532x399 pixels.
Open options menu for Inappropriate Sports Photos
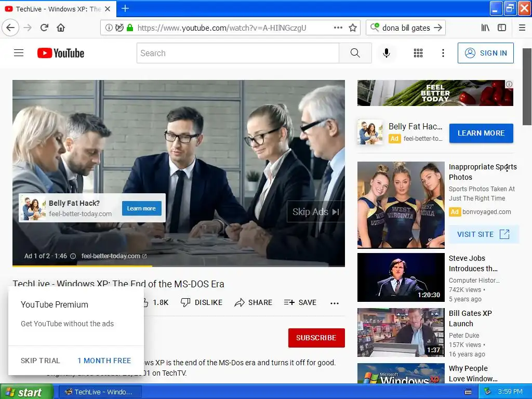click(x=507, y=167)
